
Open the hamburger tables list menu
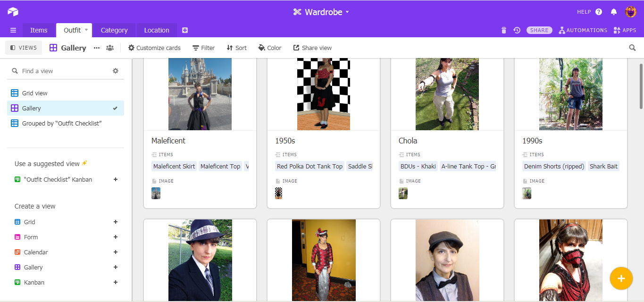point(13,30)
